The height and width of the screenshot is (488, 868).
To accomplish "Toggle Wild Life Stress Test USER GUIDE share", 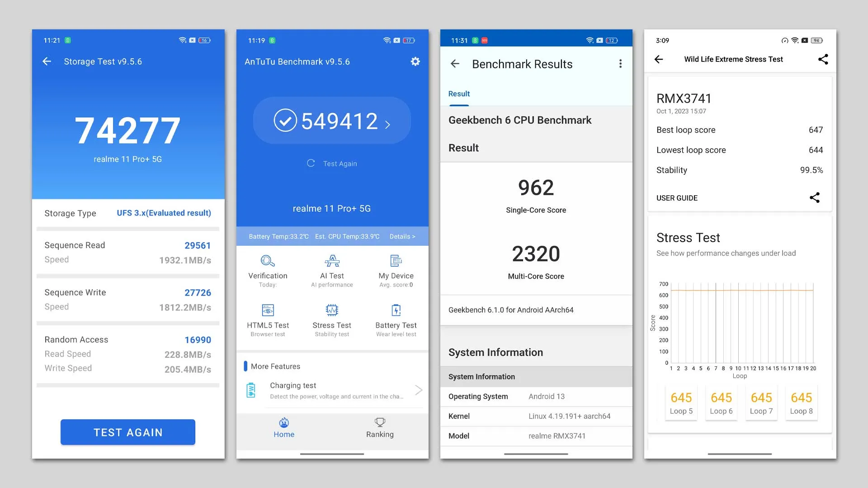I will [813, 197].
